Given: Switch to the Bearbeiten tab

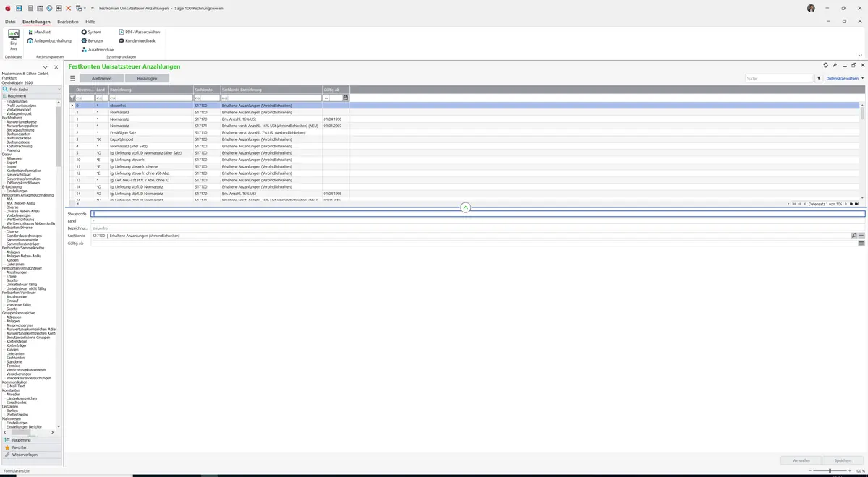Looking at the screenshot, I should 68,22.
